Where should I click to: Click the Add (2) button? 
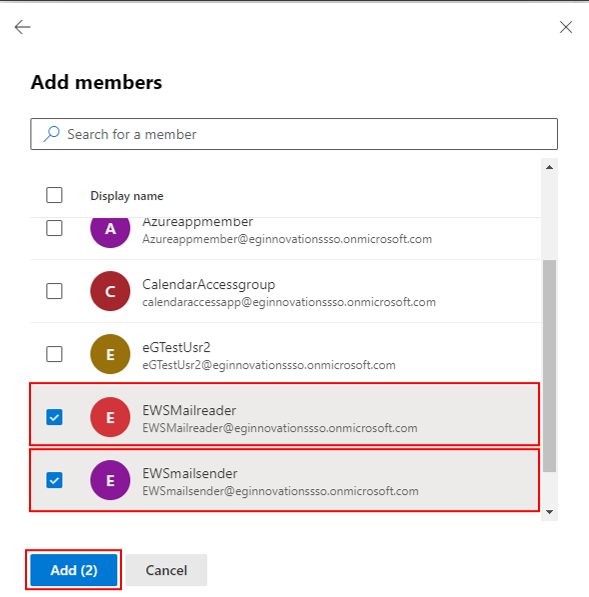click(x=74, y=570)
